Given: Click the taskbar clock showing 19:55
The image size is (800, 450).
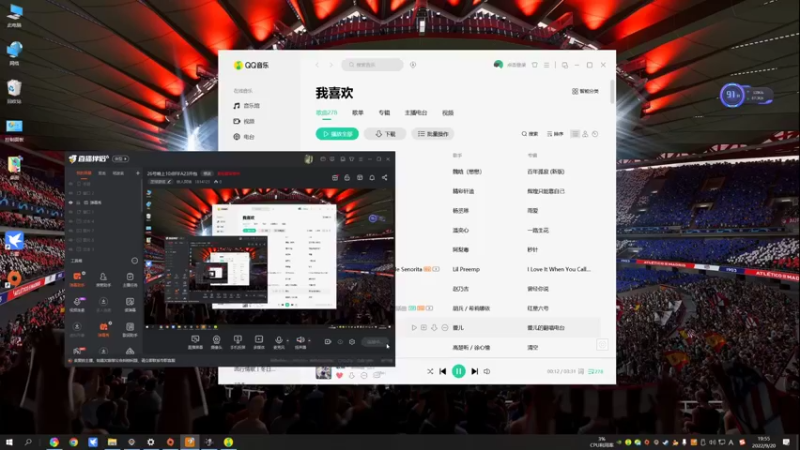Looking at the screenshot, I should [764, 442].
